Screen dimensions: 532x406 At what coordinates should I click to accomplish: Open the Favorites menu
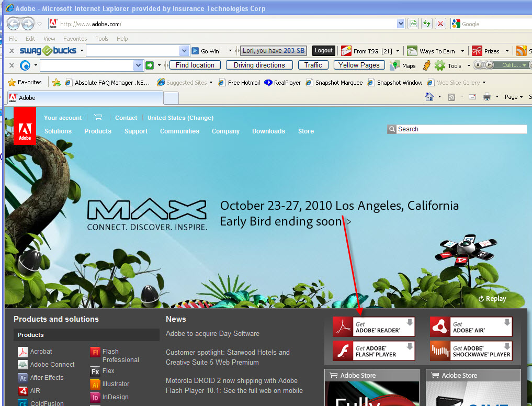point(75,39)
